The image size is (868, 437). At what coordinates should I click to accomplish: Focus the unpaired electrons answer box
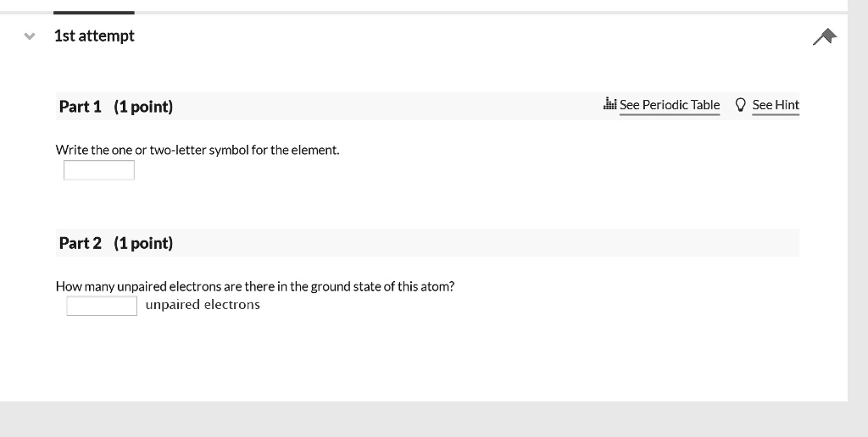[x=102, y=306]
